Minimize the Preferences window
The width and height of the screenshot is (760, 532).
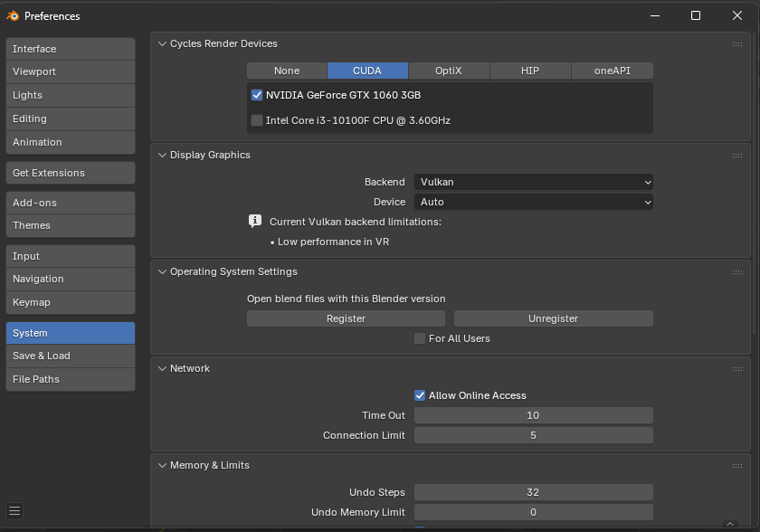[655, 16]
